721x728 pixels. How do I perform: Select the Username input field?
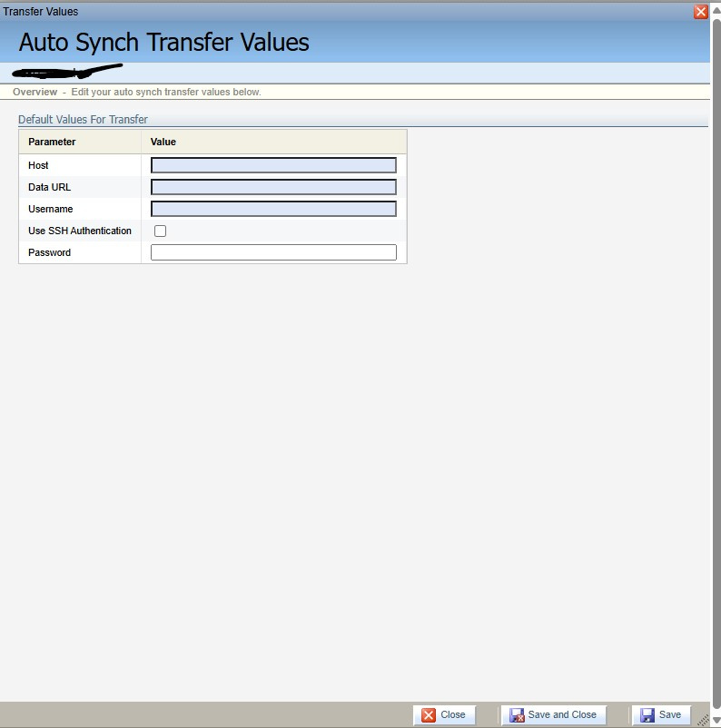(273, 209)
